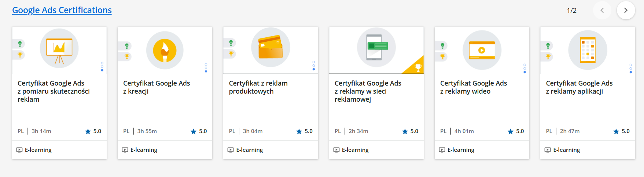
Task: Click the trophy badge on the app ads card
Action: click(x=548, y=57)
